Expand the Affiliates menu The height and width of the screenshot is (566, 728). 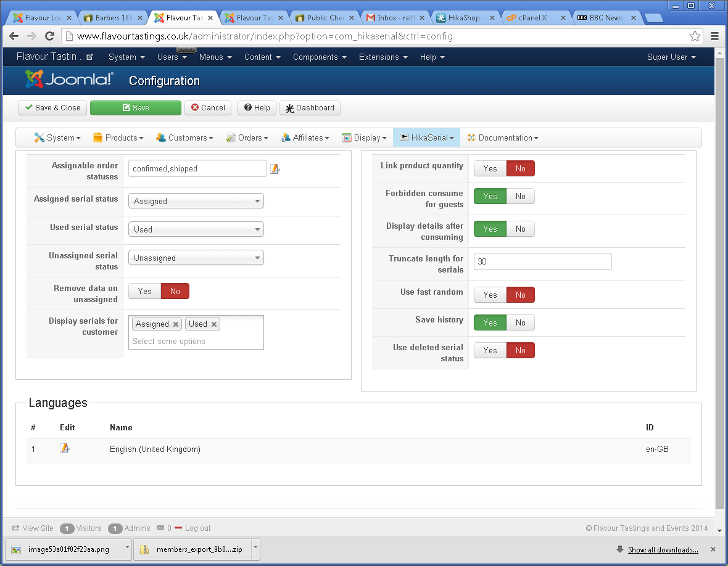click(305, 137)
